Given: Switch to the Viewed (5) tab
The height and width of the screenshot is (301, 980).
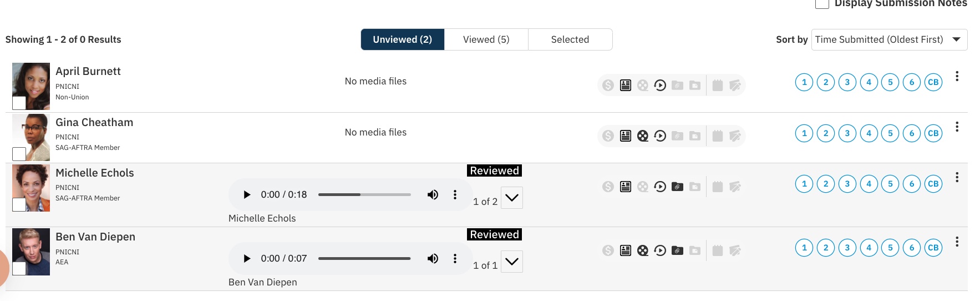Looking at the screenshot, I should coord(486,40).
